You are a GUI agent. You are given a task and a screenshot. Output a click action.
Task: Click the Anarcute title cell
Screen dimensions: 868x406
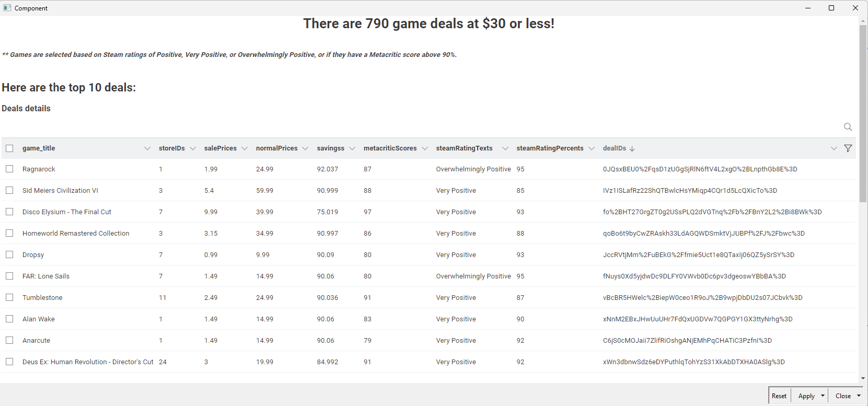37,340
